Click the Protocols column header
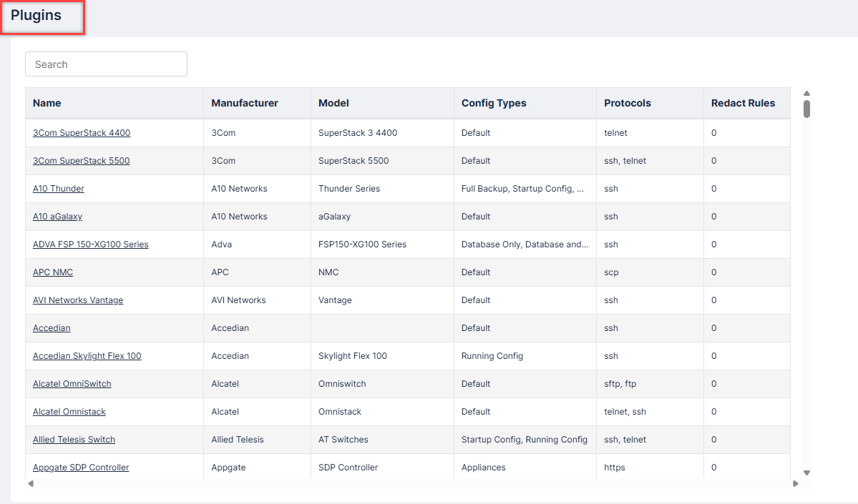 coord(628,103)
